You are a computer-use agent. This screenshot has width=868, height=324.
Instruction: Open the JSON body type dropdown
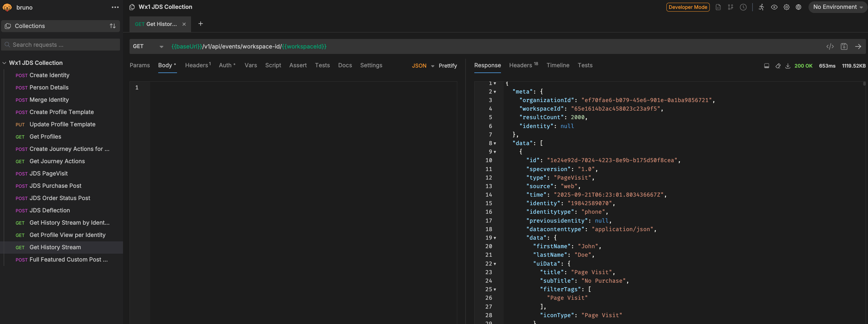point(423,66)
